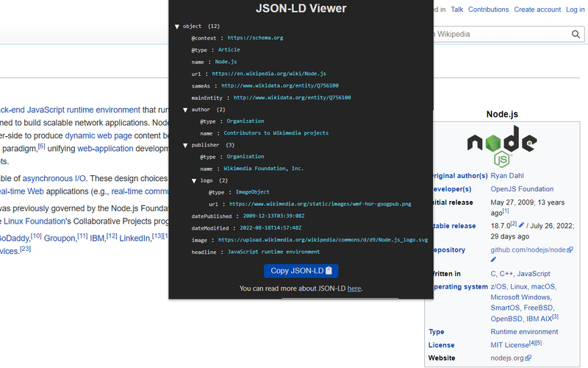Open the IBM link in article text
The image size is (588, 368).
(x=97, y=238)
